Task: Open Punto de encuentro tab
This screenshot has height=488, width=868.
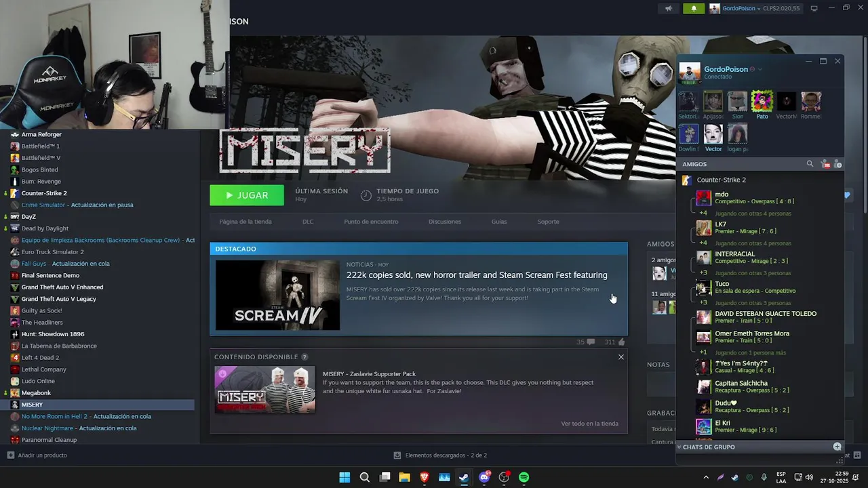Action: tap(371, 222)
